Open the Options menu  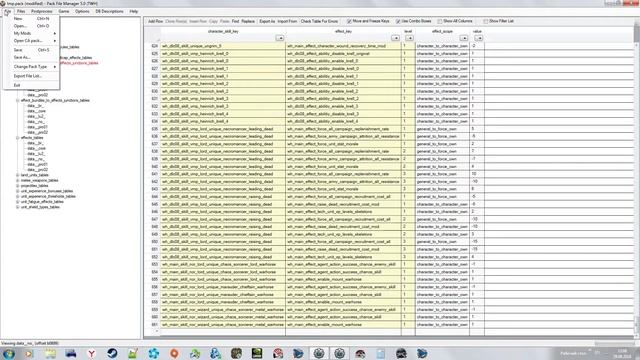tap(82, 11)
